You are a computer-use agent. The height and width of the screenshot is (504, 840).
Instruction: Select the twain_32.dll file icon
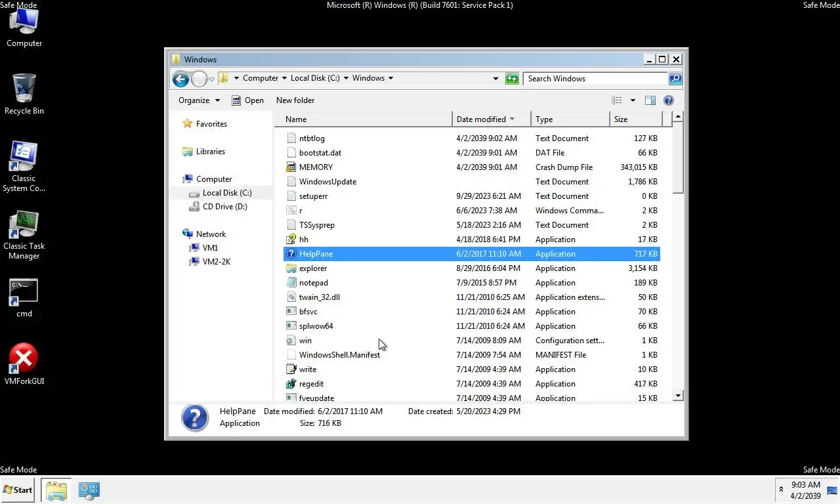coord(292,297)
